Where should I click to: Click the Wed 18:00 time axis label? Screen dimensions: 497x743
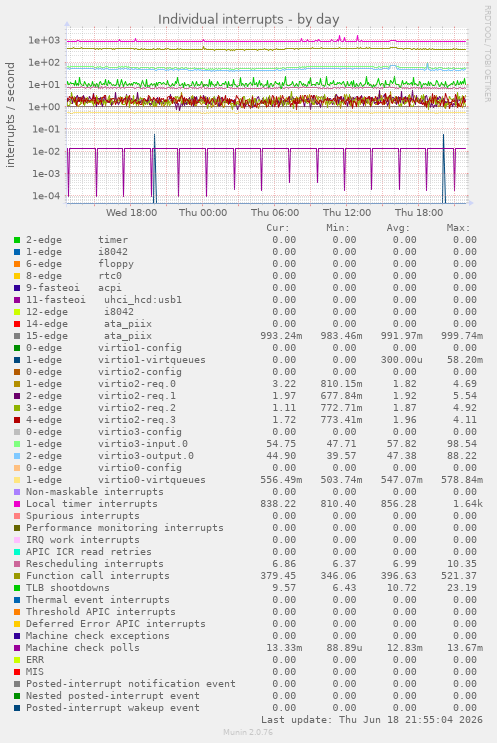pyautogui.click(x=131, y=213)
